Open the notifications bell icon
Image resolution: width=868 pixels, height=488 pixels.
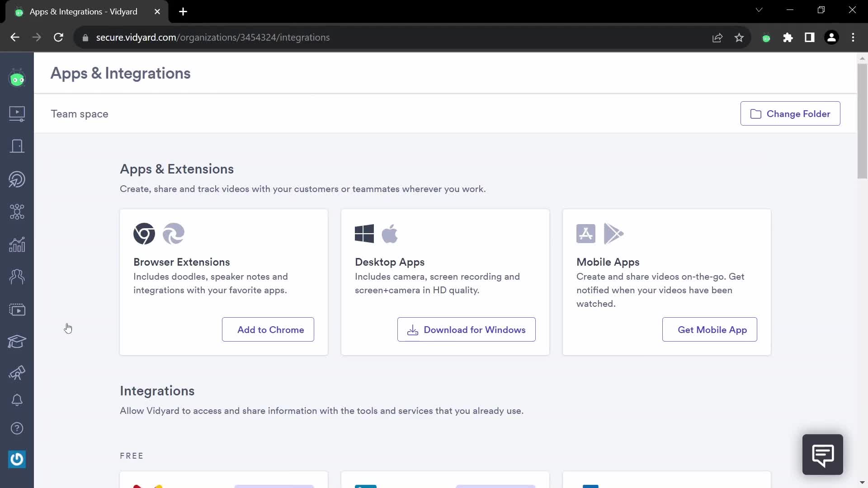17,400
